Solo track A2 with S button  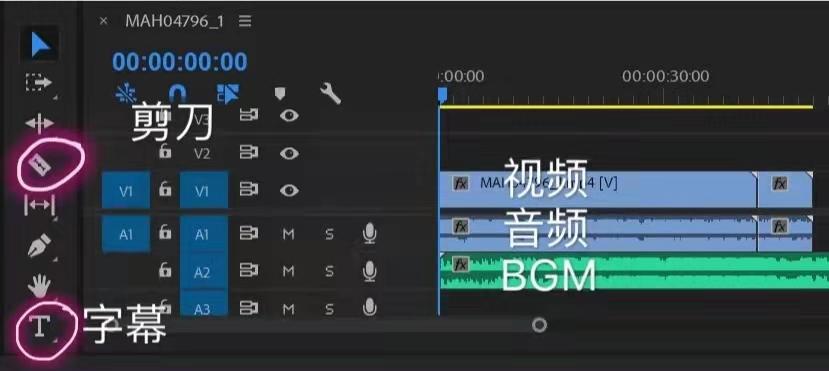tap(329, 272)
